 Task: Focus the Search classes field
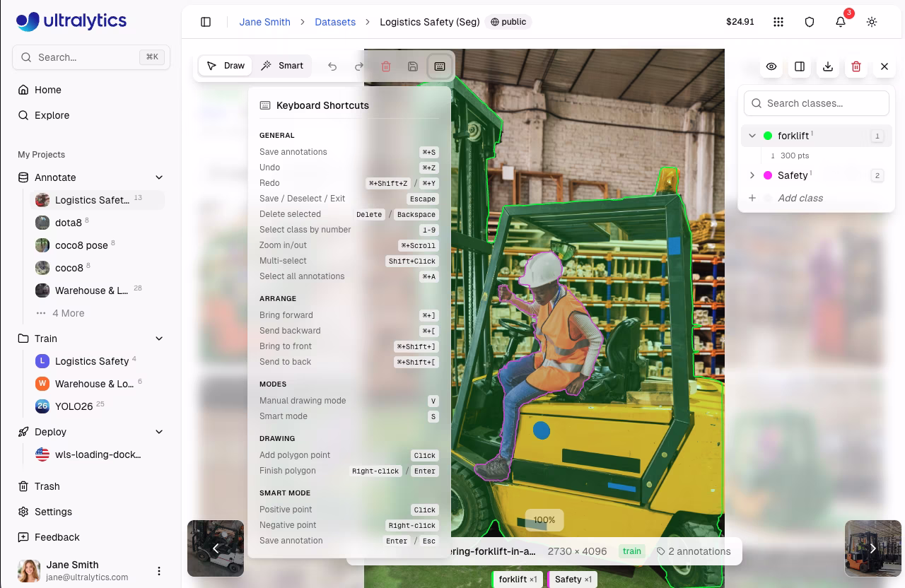[817, 103]
